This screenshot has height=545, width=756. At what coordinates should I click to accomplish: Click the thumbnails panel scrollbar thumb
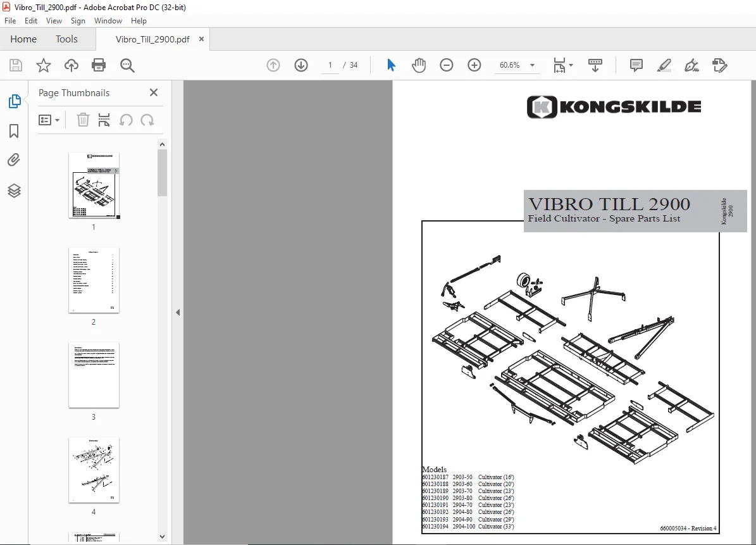tap(162, 173)
